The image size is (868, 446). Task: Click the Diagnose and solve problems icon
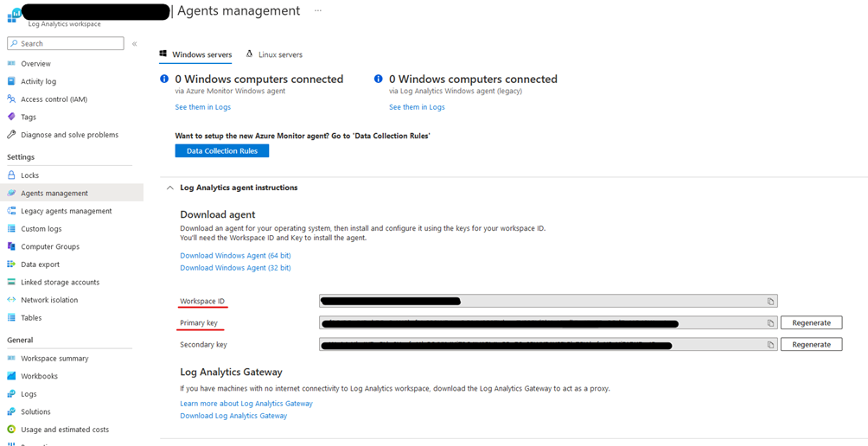(11, 135)
